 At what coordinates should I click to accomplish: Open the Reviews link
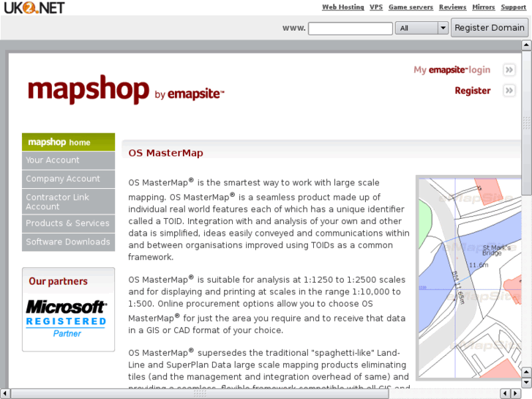pos(452,7)
